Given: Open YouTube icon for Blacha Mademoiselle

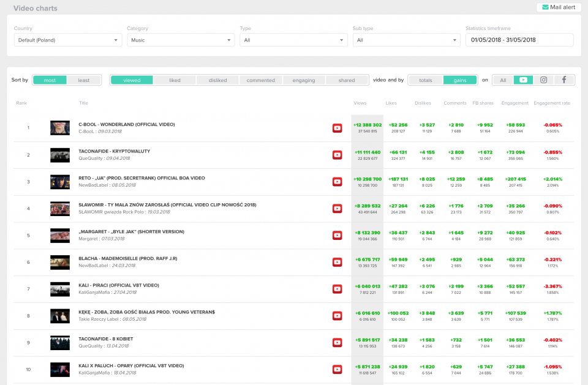Looking at the screenshot, I should pyautogui.click(x=337, y=263).
